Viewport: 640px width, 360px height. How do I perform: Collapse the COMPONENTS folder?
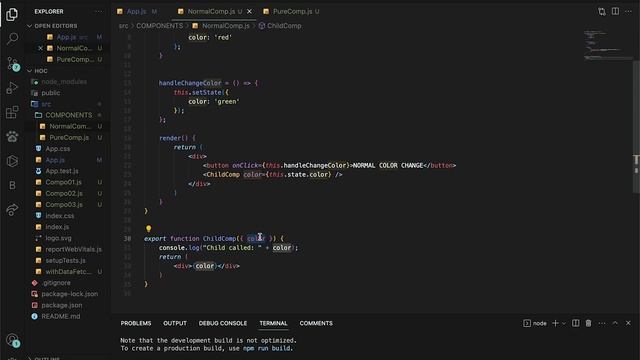point(68,115)
